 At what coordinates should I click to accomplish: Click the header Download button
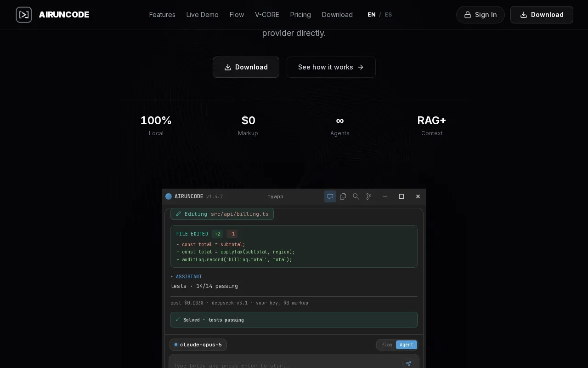(x=542, y=15)
